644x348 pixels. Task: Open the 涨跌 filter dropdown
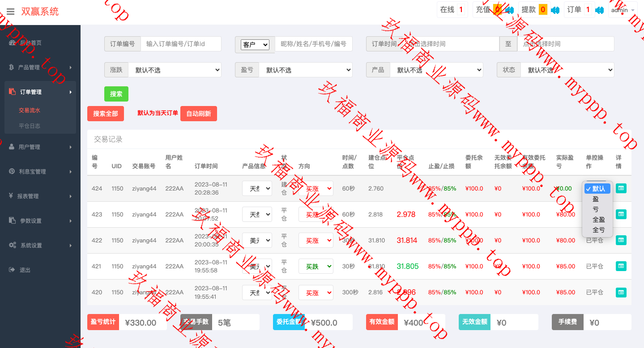pyautogui.click(x=175, y=70)
